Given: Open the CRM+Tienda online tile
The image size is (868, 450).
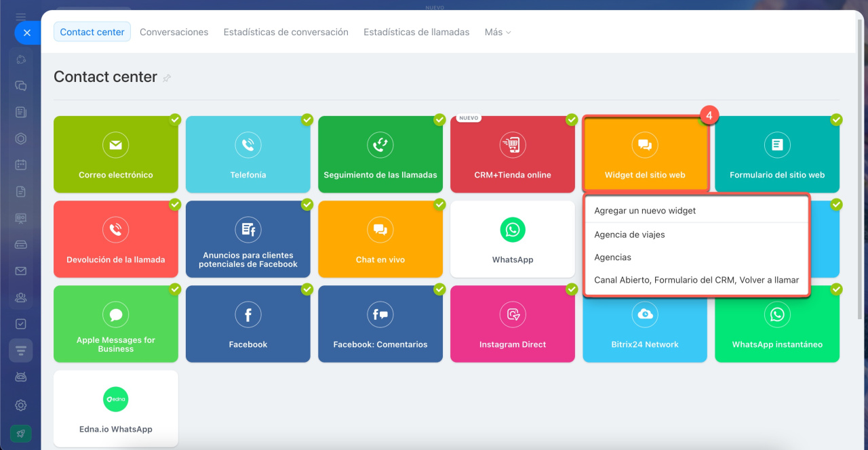Looking at the screenshot, I should coord(513,155).
